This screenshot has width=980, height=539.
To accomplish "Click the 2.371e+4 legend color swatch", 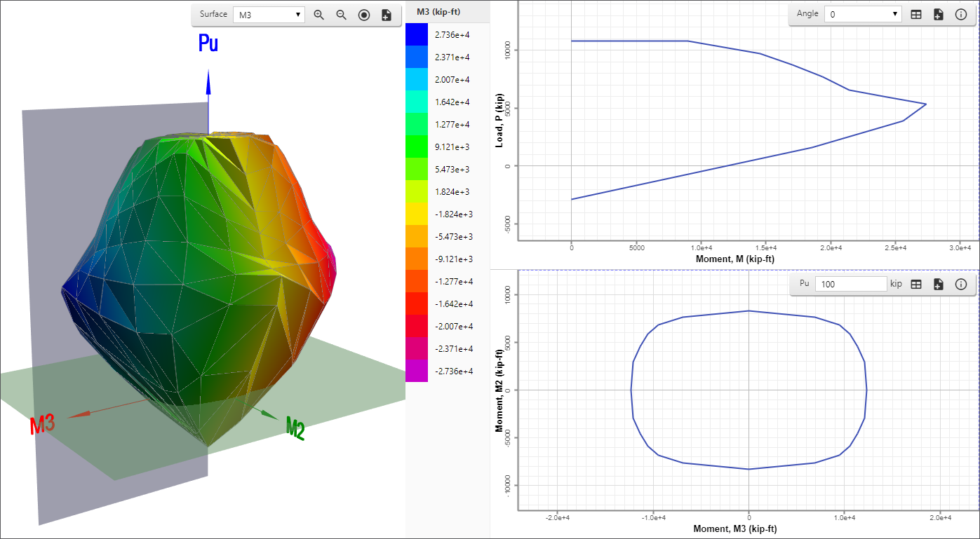I will [x=416, y=57].
